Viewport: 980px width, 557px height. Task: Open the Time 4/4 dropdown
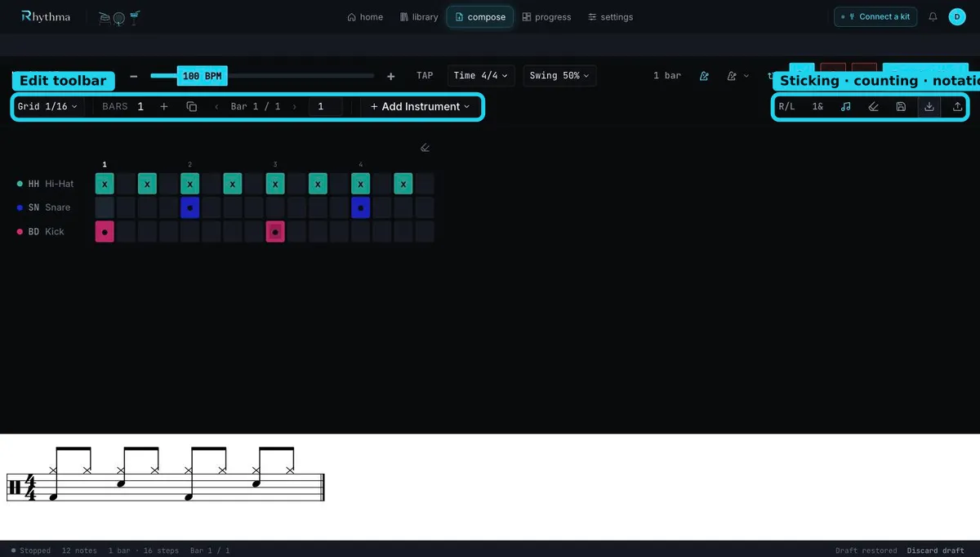tap(481, 76)
